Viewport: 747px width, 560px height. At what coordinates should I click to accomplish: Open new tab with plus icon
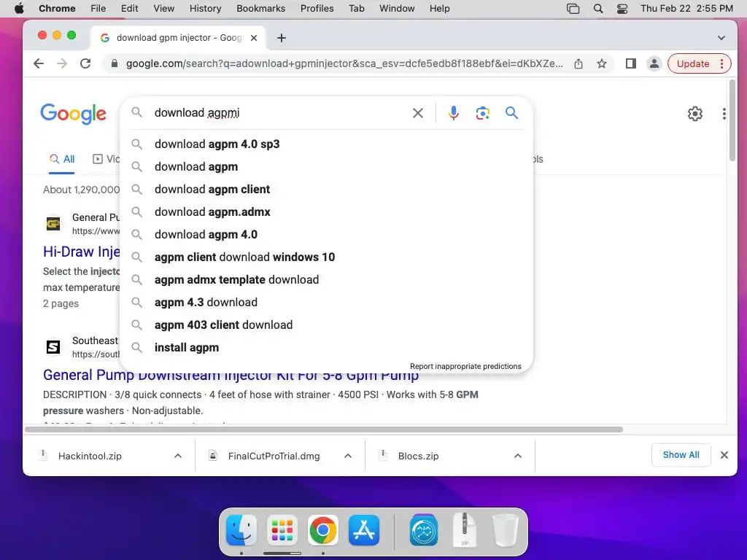(282, 38)
